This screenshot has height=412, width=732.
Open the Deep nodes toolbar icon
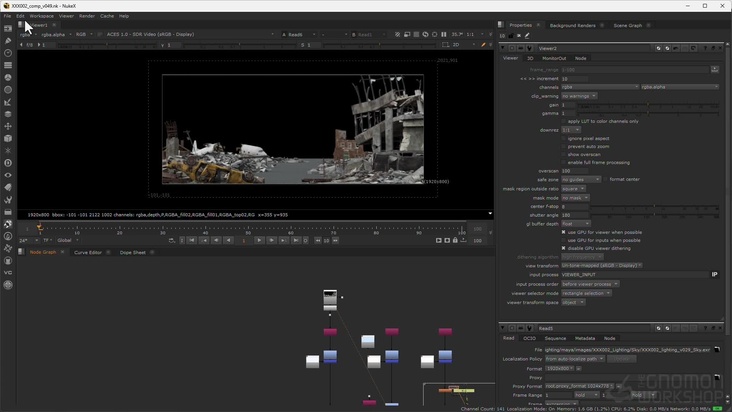coord(8,163)
